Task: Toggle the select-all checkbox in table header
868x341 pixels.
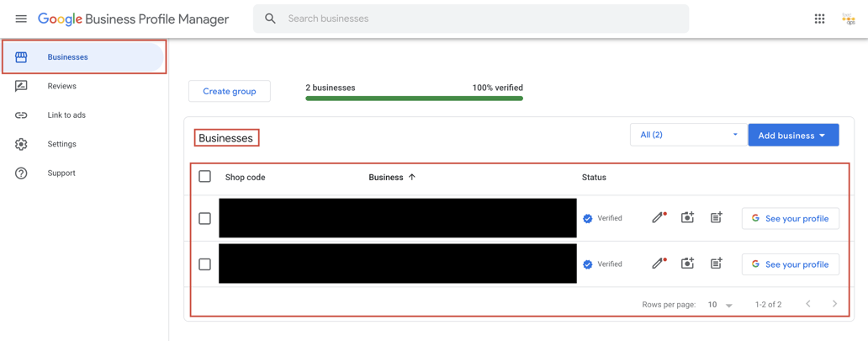Action: coord(205,176)
